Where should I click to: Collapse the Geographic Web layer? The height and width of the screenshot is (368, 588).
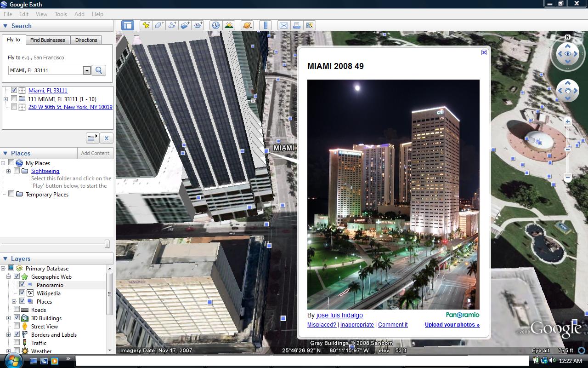pyautogui.click(x=9, y=277)
